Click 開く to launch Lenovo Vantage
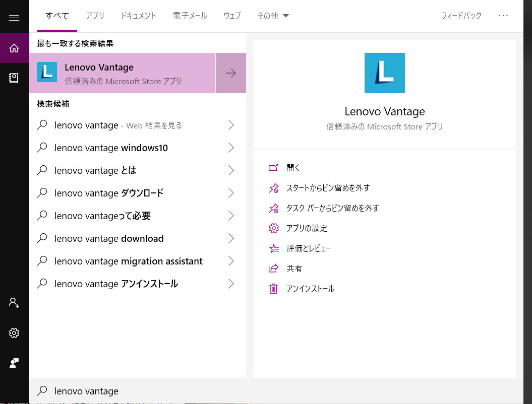This screenshot has height=404, width=532. [293, 167]
